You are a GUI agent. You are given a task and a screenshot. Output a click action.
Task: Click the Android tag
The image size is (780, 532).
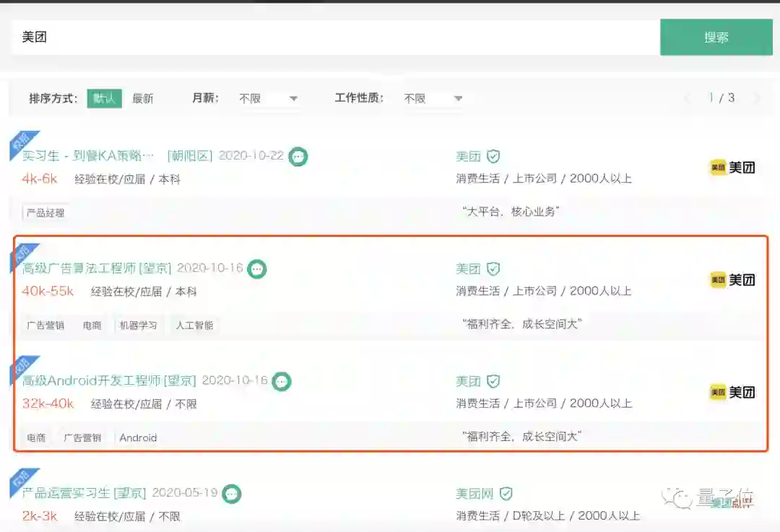pos(138,437)
